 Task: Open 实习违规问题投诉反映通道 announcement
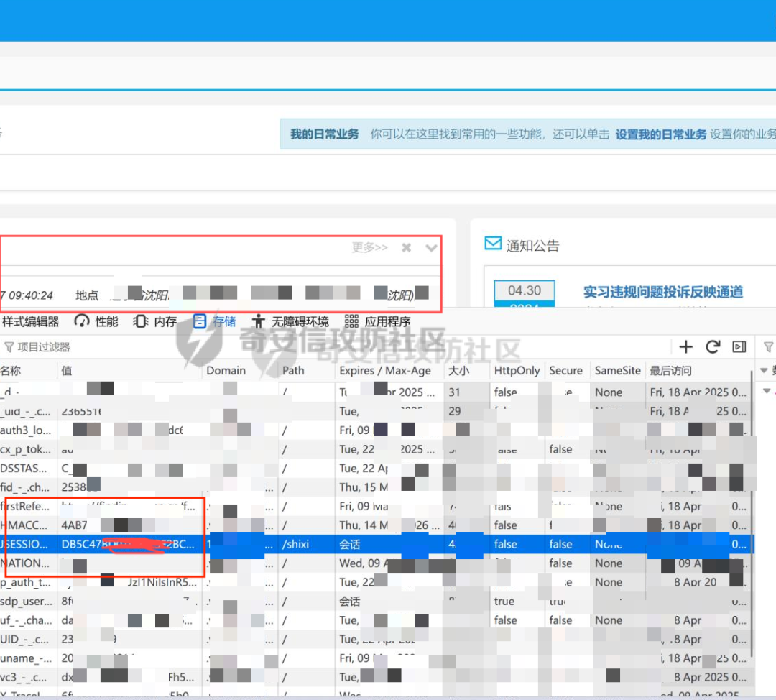[x=663, y=292]
